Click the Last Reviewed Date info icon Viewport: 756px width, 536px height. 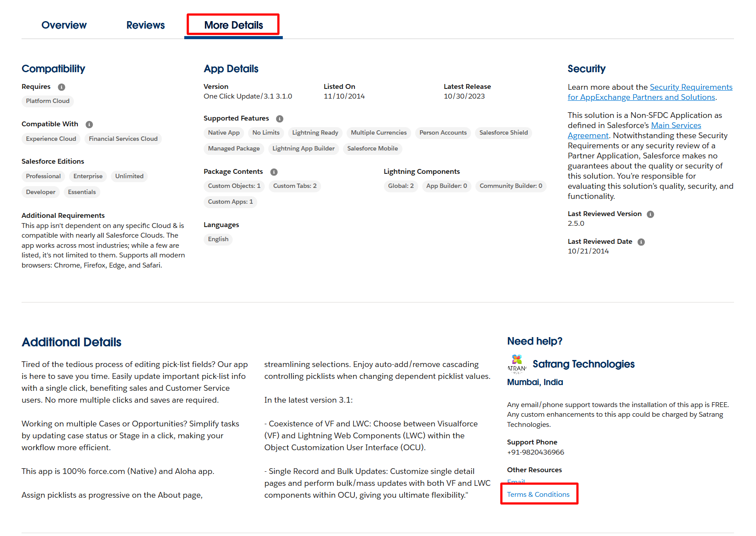point(641,242)
